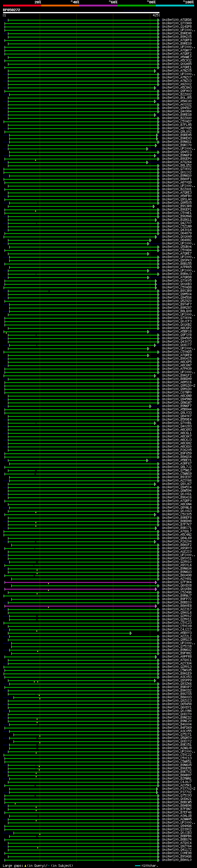Click the cyan ~100% identity legend bar
Image resolution: width=197 pixels, height=868 pixels.
175,6
